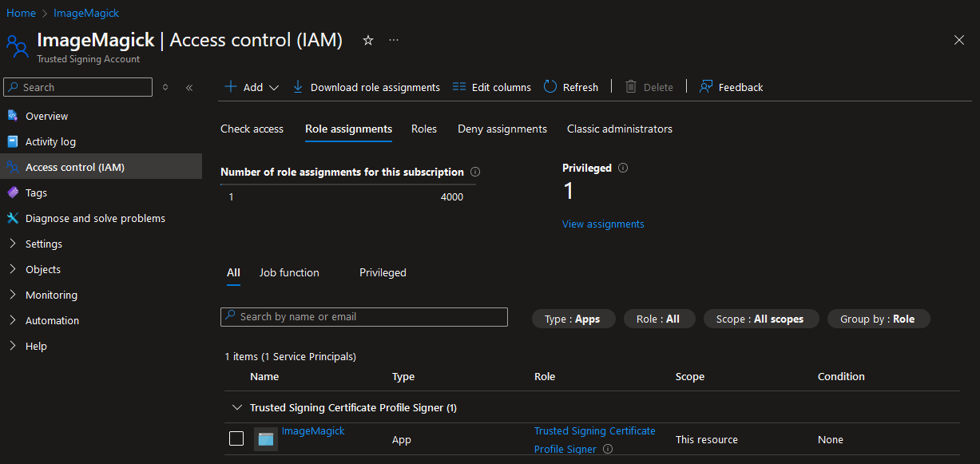Screen dimensions: 980x464
Task: Click the Refresh icon in toolbar
Action: 550,87
